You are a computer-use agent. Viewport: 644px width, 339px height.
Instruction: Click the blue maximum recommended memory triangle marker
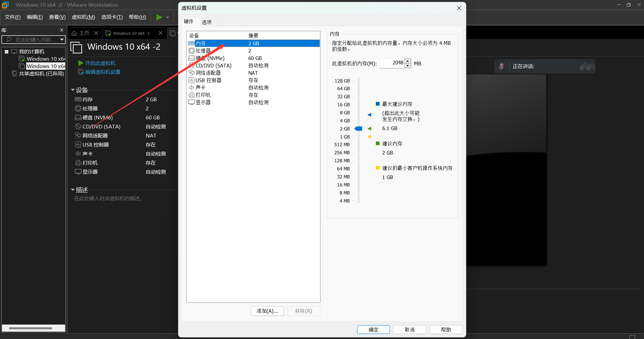369,115
